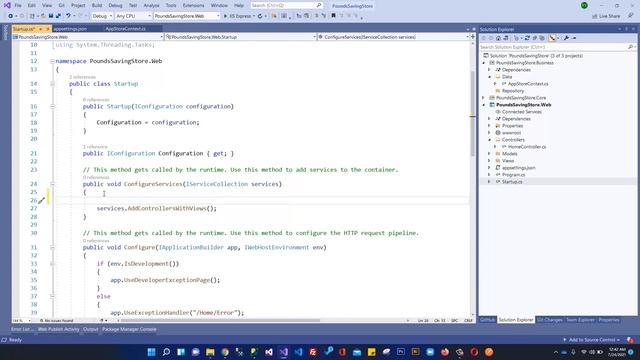Open FileZilla from taskbar
Screen dimensions: 640x360
313,352
